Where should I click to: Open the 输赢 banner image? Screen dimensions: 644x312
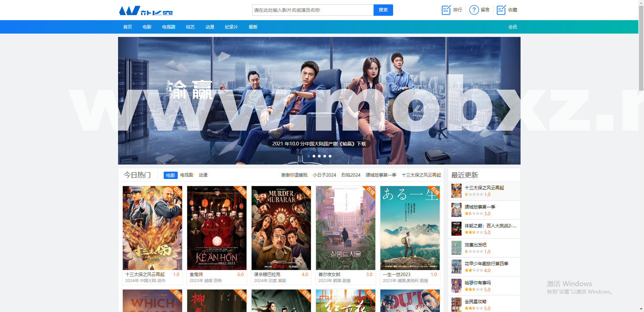click(319, 101)
